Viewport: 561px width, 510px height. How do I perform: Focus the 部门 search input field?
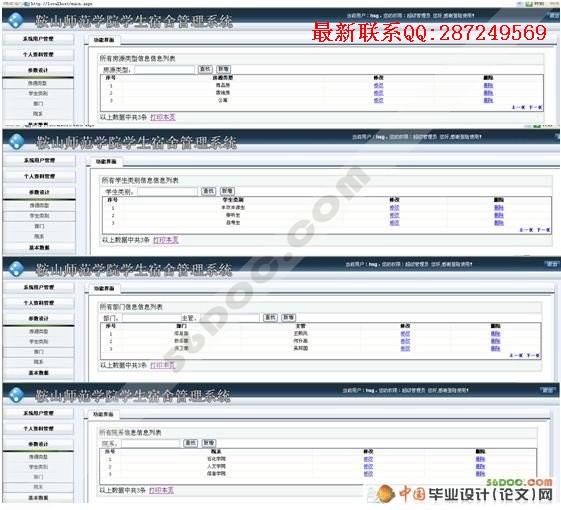pyautogui.click(x=152, y=318)
